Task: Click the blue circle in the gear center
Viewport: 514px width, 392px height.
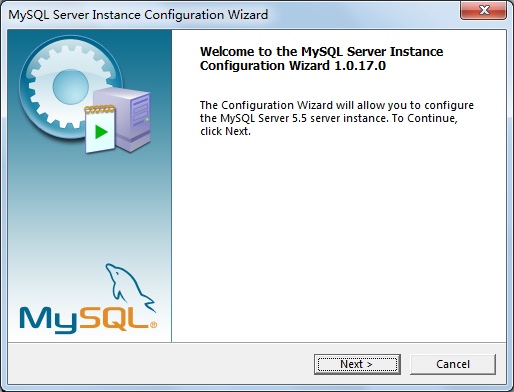Action: [x=70, y=86]
